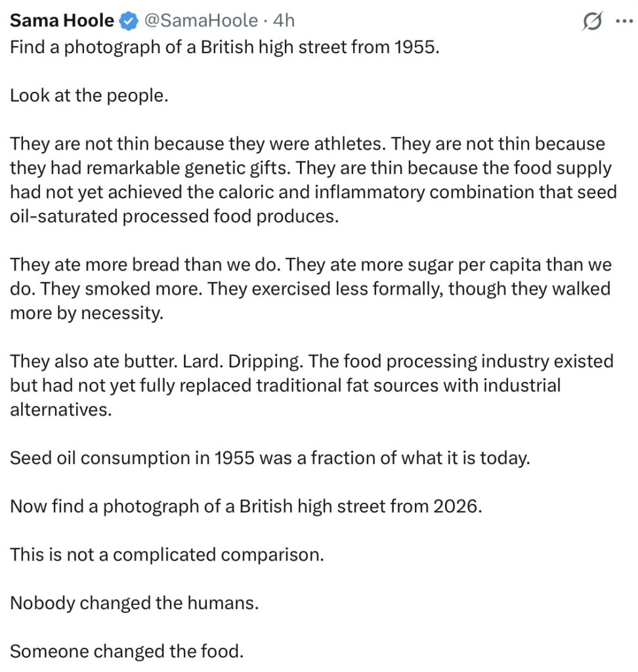Click 'This is not a complicated comparison.'
The height and width of the screenshot is (672, 638).
pos(167,555)
